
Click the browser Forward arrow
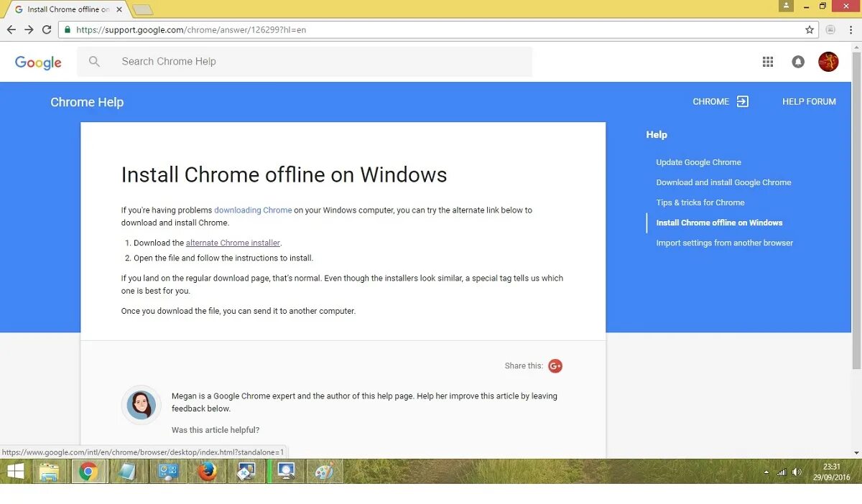pyautogui.click(x=29, y=29)
